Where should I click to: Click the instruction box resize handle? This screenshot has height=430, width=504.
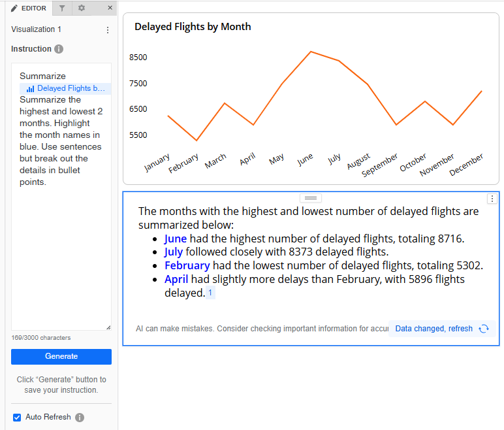pos(108,327)
